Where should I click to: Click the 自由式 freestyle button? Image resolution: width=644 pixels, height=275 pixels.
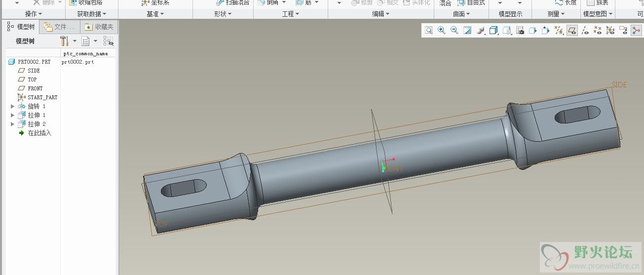coord(471,2)
